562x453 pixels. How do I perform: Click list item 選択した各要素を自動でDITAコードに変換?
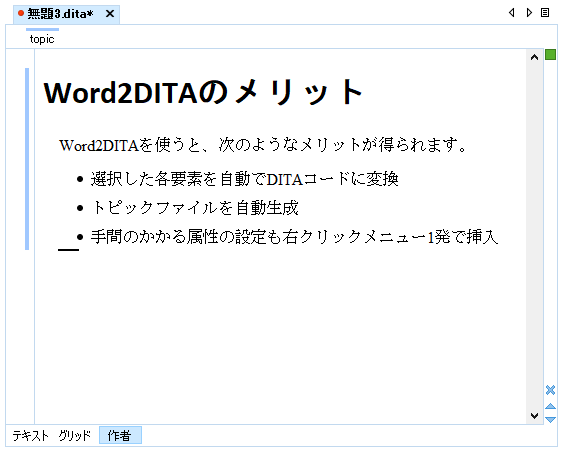pos(244,178)
